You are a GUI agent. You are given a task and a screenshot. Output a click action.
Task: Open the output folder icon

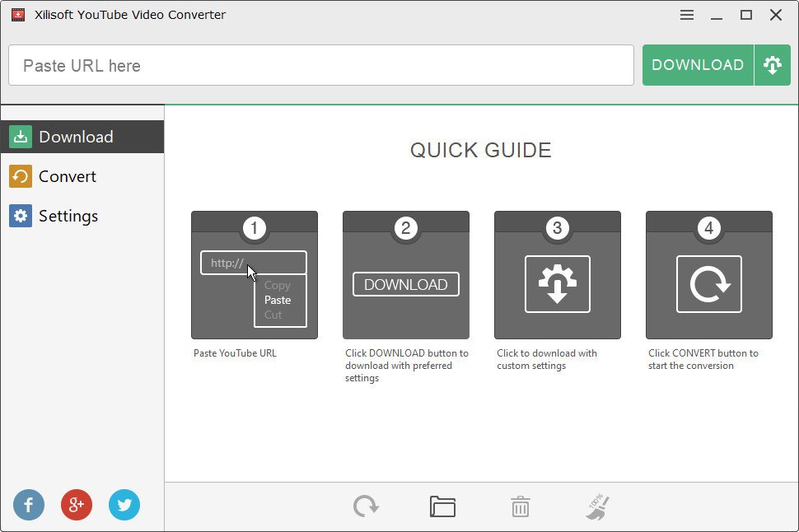(x=442, y=506)
